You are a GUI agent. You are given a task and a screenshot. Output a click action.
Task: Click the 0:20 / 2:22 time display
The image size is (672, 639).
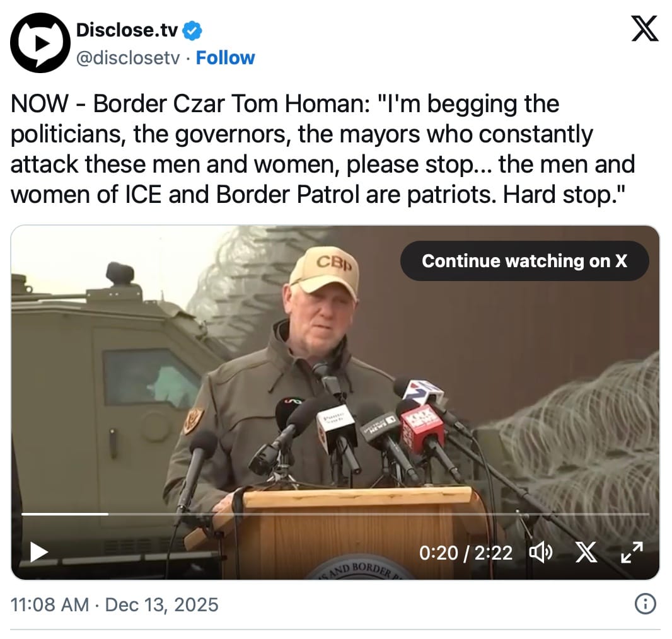[466, 553]
